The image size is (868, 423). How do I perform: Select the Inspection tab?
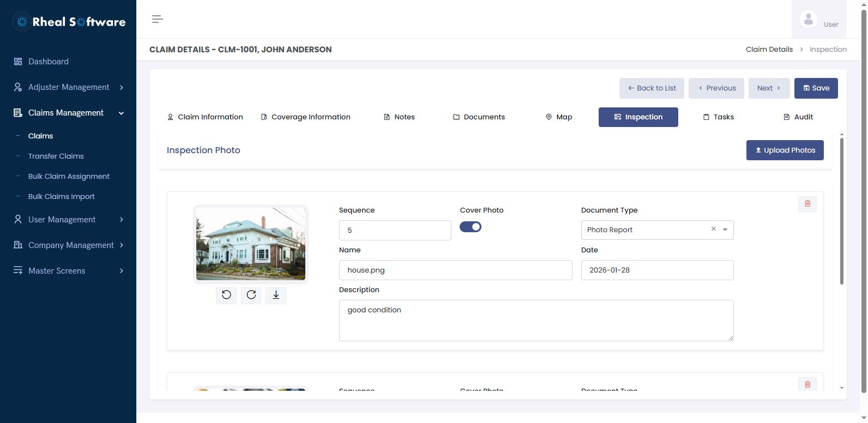(638, 117)
